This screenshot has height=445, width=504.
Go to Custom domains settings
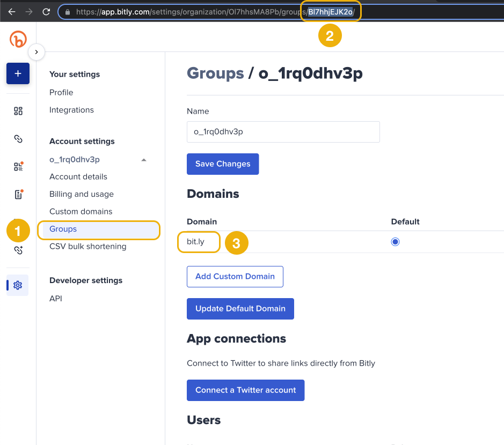click(81, 211)
